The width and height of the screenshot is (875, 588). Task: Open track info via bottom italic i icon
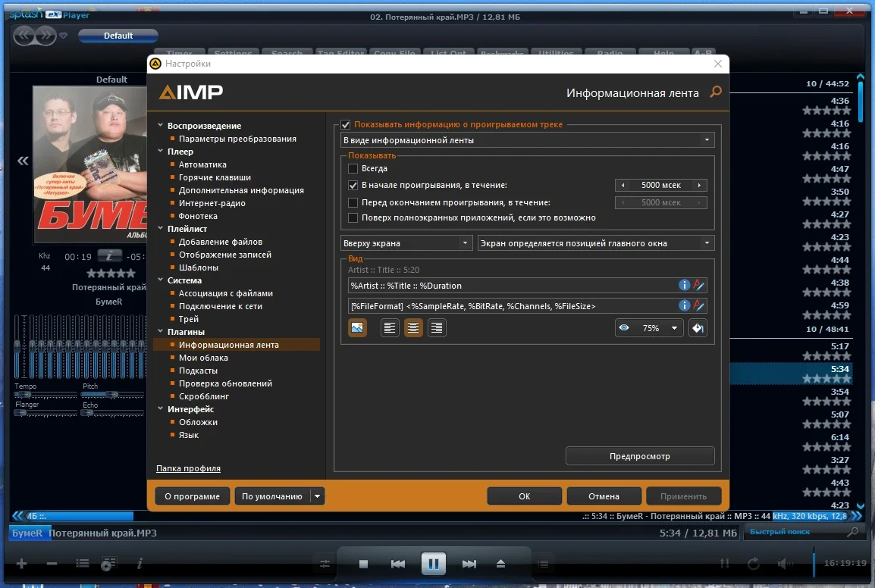coord(140,564)
